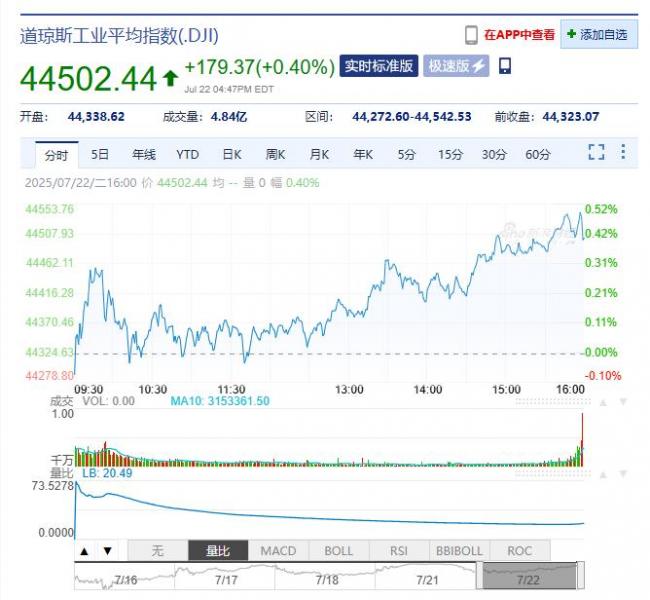Select the BOLL indicator tab
650x600 pixels.
click(x=339, y=551)
